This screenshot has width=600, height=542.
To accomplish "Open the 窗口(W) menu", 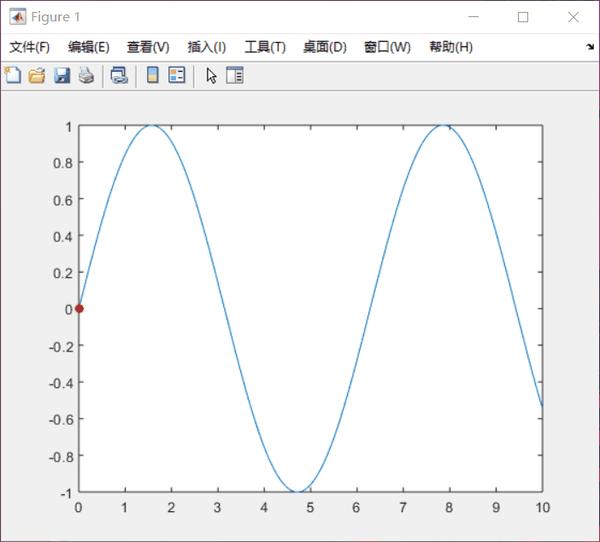I will pyautogui.click(x=387, y=47).
